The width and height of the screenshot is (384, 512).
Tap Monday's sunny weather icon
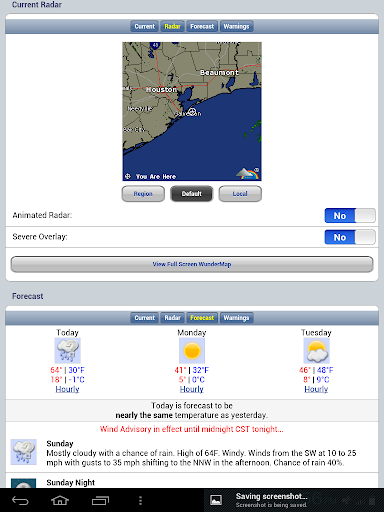tap(192, 350)
